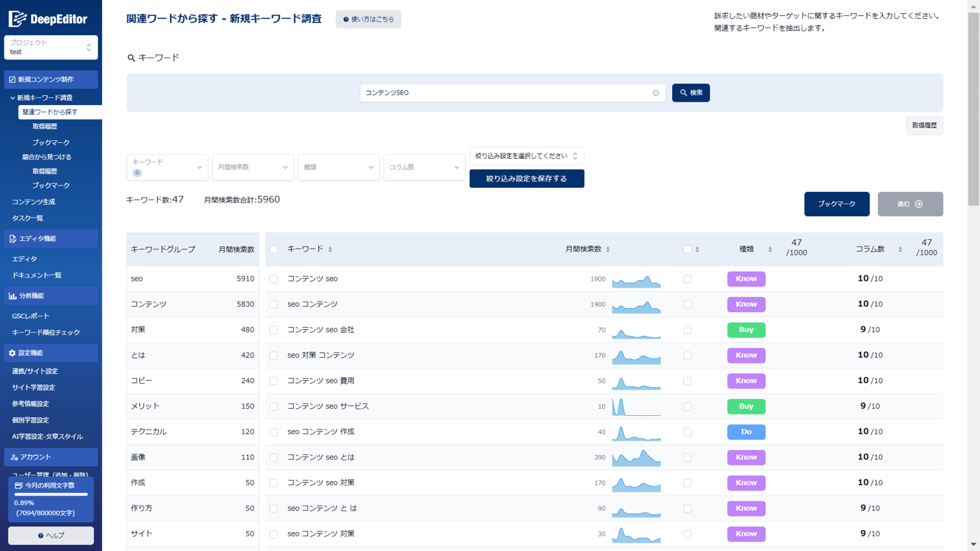View trend sparkline for コンテンツ seo とは
Image resolution: width=980 pixels, height=551 pixels.
(x=636, y=459)
